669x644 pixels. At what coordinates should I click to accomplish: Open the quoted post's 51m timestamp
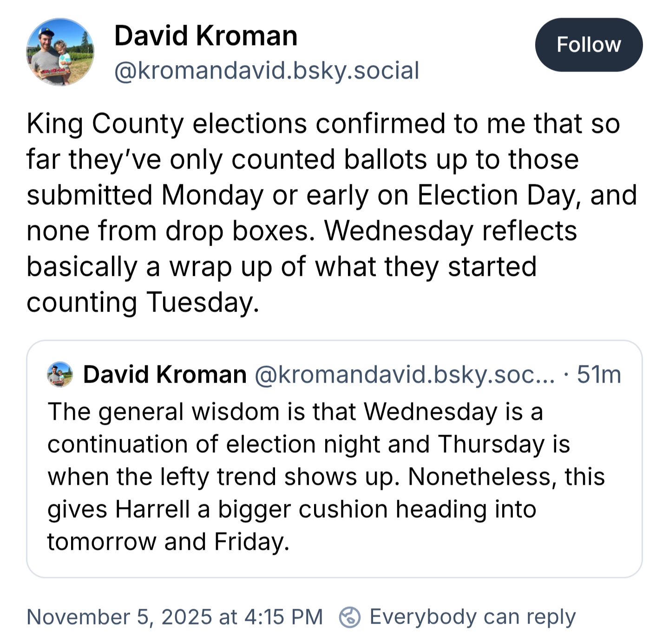(x=599, y=375)
